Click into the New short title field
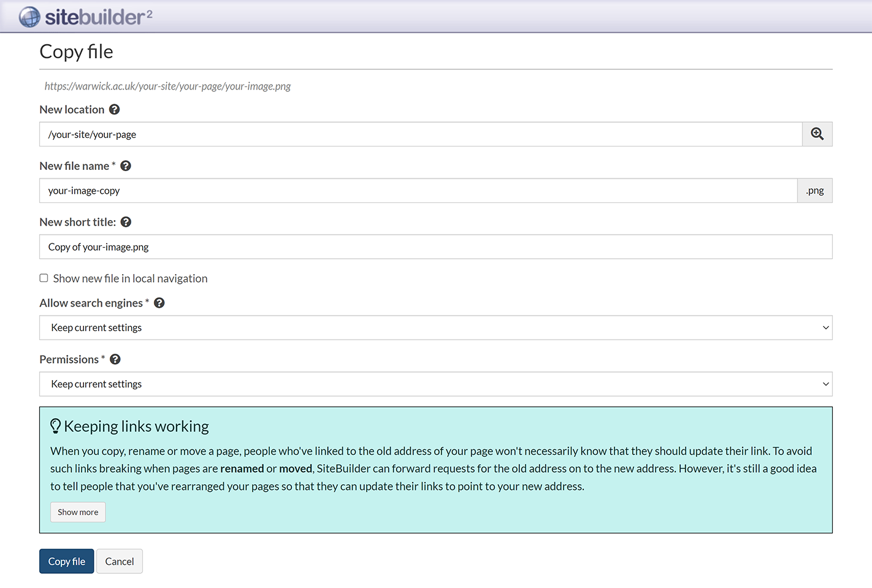Image resolution: width=872 pixels, height=588 pixels. click(435, 247)
